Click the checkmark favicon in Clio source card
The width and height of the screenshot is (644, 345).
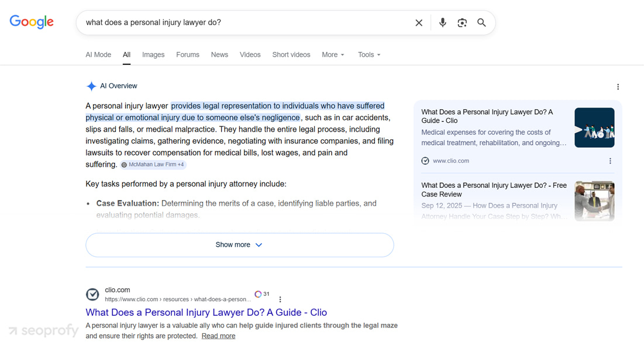coord(425,161)
